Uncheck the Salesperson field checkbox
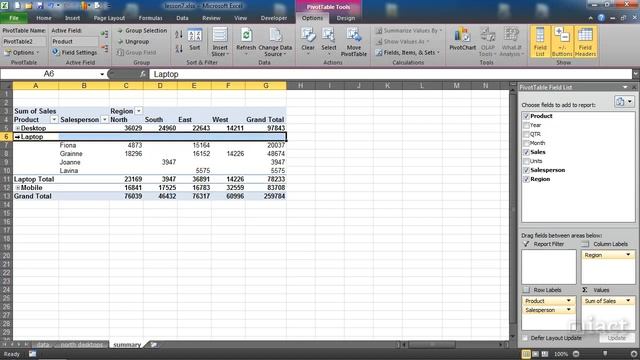 [526, 170]
